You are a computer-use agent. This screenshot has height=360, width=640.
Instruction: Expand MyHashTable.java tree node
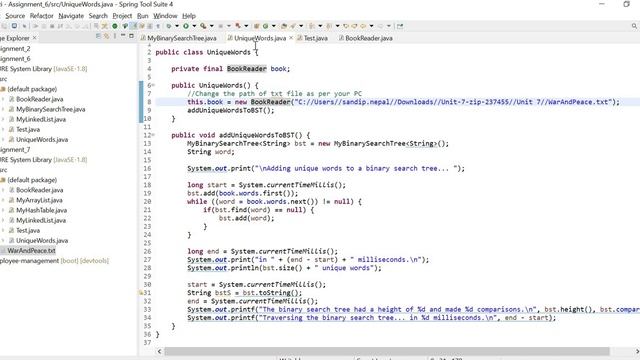(3, 210)
